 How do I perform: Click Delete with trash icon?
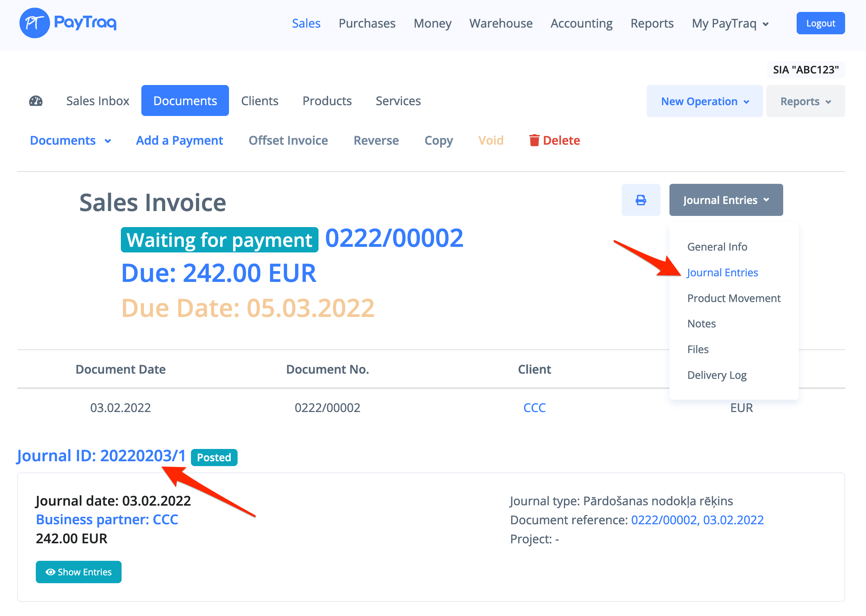[554, 140]
